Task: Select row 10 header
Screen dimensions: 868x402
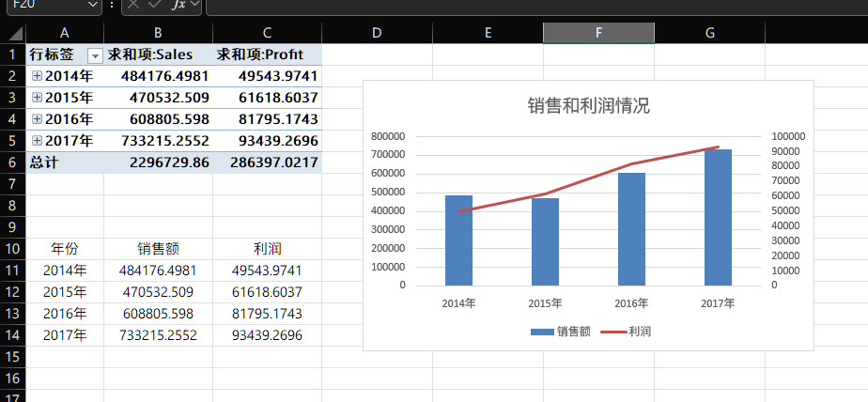Action: pos(12,249)
